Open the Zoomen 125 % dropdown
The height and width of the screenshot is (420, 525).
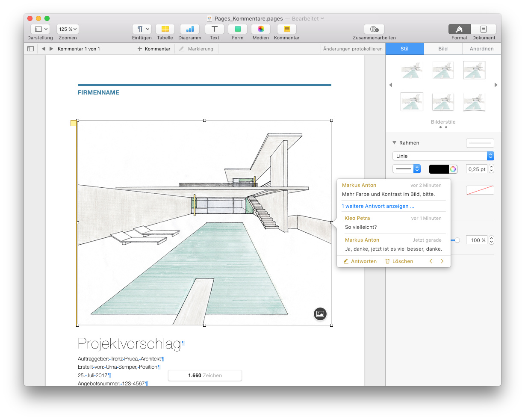[x=68, y=29]
